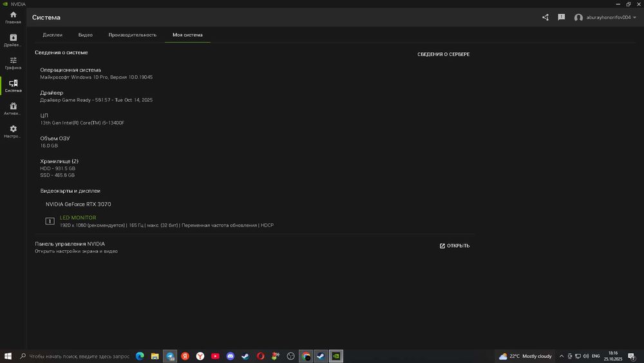The width and height of the screenshot is (644, 363).
Task: Click the 16.0 GB RAM value
Action: pos(49,146)
